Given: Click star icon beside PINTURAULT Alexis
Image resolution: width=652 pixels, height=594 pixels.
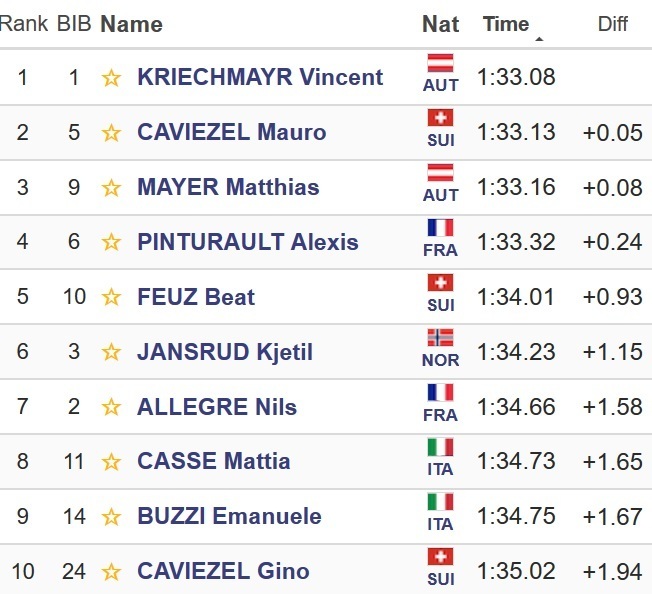Looking at the screenshot, I should pos(111,243).
